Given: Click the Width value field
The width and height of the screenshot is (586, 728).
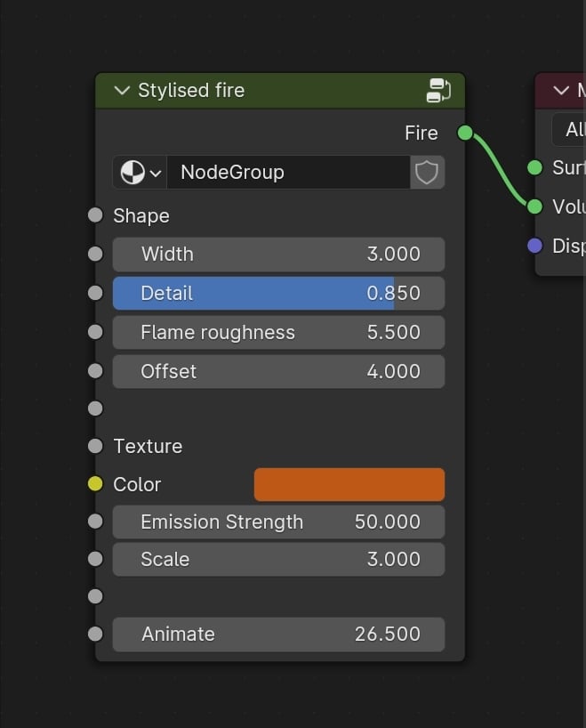Looking at the screenshot, I should point(278,254).
